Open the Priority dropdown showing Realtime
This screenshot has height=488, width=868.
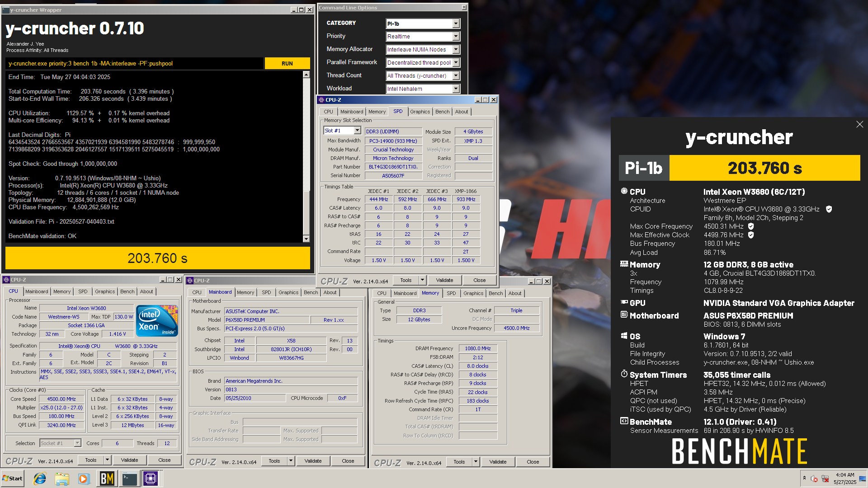(456, 37)
